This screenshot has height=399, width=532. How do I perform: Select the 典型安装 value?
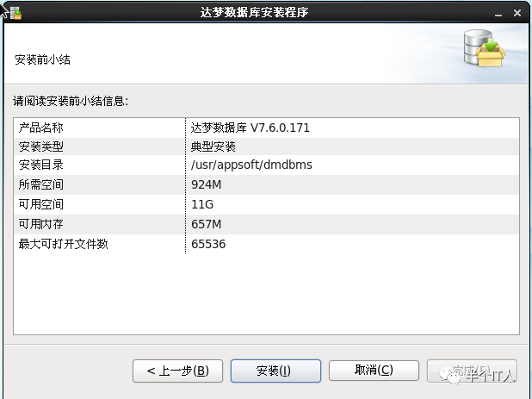(213, 147)
